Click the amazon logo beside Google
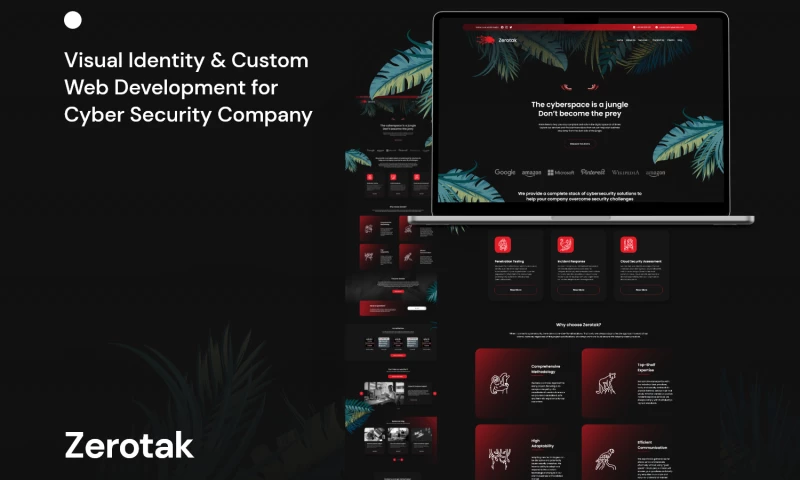The image size is (800, 480). [531, 173]
